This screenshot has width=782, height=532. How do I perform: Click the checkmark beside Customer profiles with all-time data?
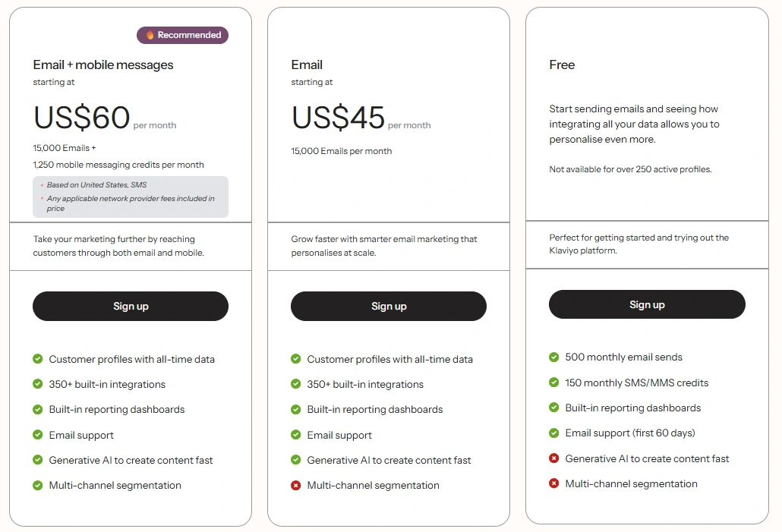[37, 359]
